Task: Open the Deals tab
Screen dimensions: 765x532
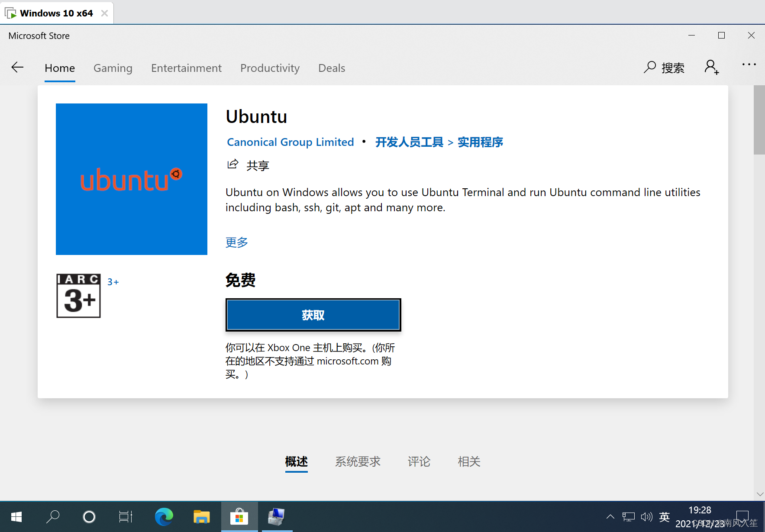Action: [x=332, y=68]
